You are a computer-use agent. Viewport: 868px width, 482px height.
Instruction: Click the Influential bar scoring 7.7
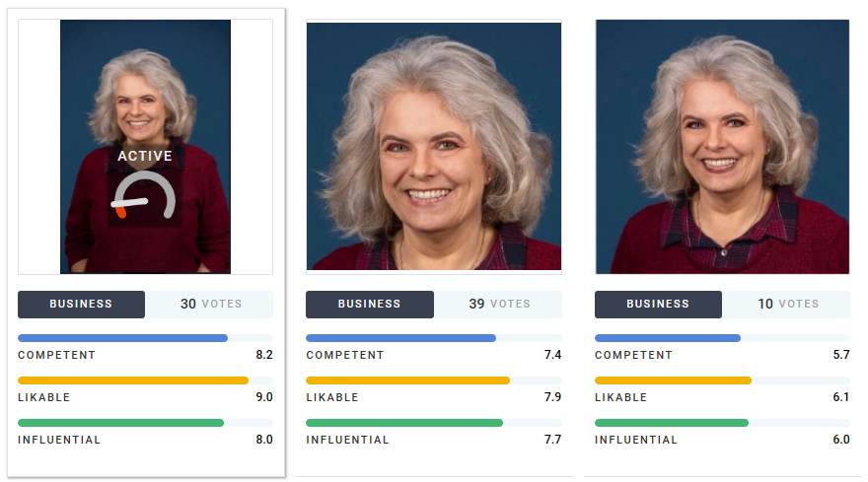[404, 423]
